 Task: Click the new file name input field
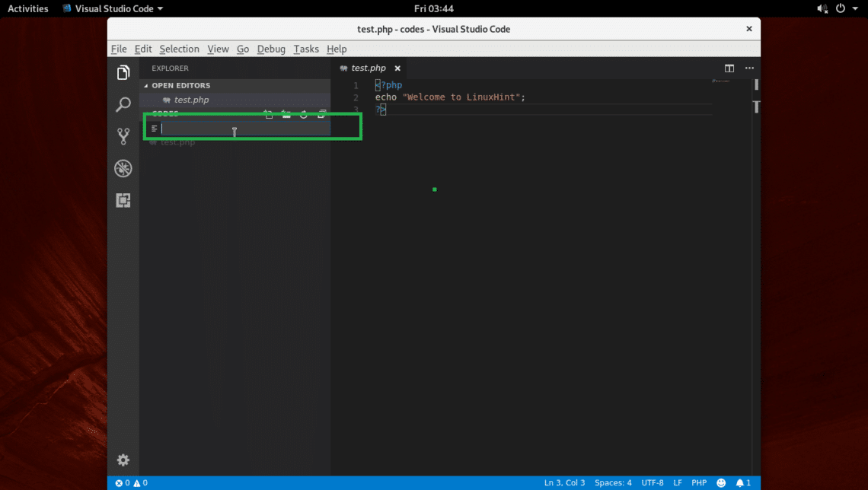click(244, 129)
